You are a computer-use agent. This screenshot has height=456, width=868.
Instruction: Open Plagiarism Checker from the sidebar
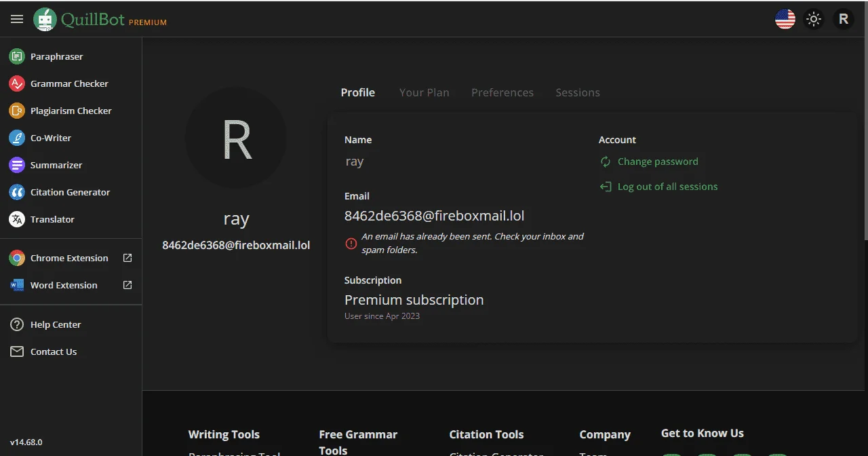pyautogui.click(x=71, y=111)
